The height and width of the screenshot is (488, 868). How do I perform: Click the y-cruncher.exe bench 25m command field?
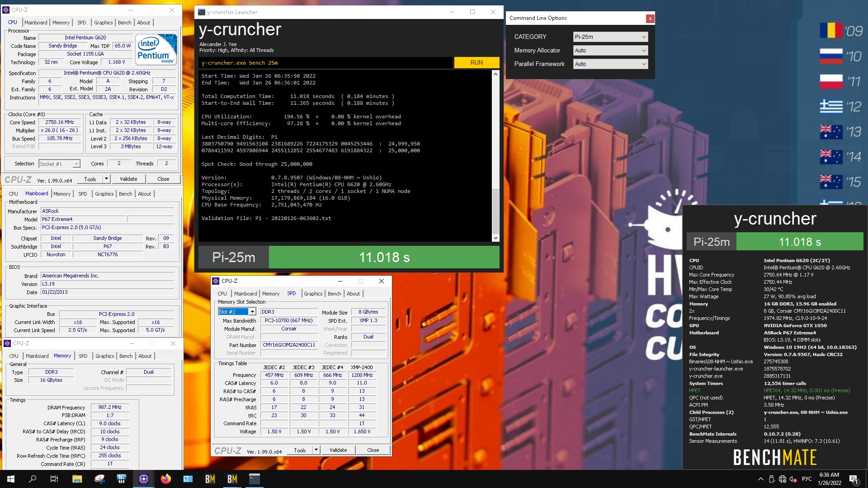pos(325,63)
